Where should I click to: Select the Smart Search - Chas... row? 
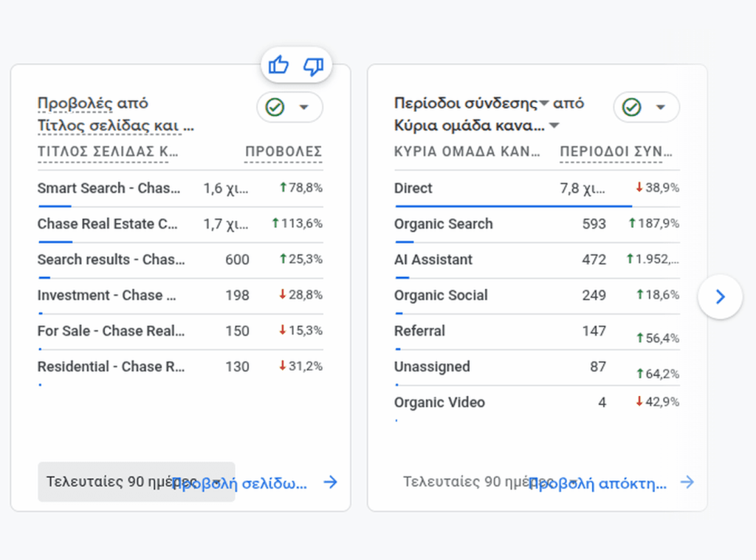(180, 188)
